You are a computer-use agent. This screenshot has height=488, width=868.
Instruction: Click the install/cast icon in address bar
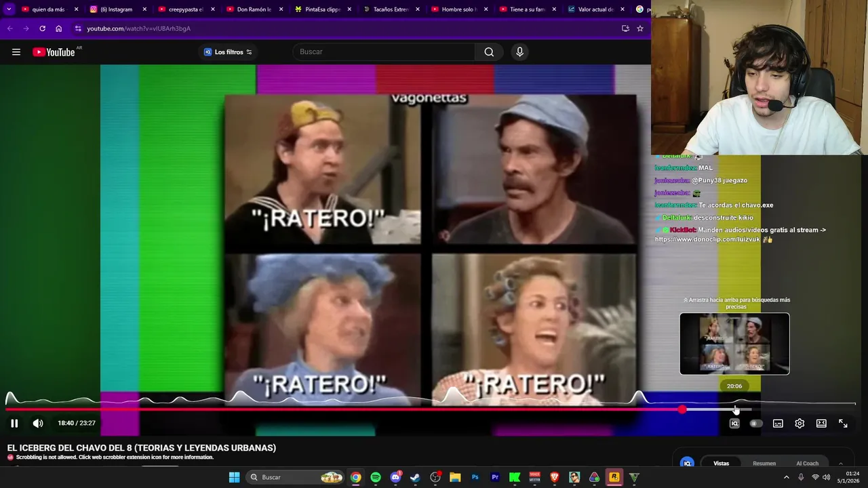click(625, 28)
